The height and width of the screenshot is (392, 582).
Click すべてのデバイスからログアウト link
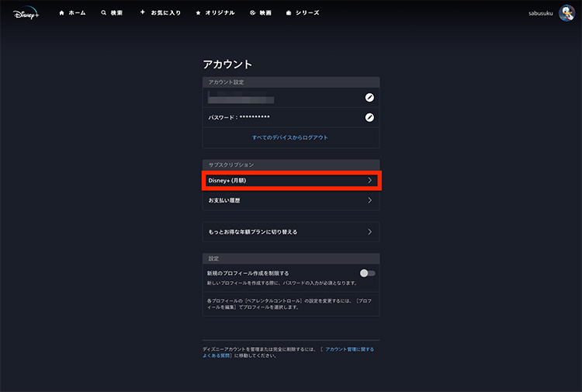(290, 137)
